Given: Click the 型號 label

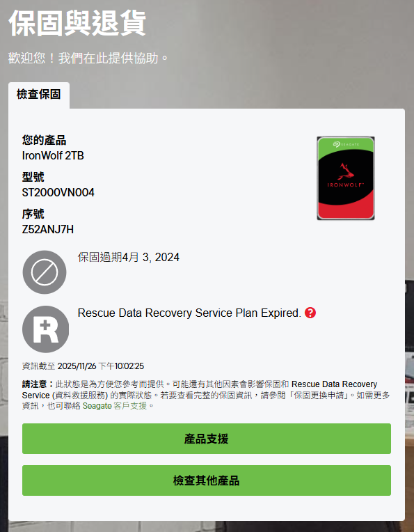Looking at the screenshot, I should (33, 177).
